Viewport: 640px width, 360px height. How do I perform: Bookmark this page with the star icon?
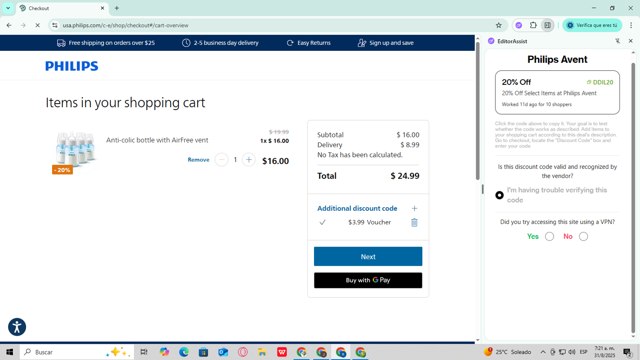(x=498, y=25)
